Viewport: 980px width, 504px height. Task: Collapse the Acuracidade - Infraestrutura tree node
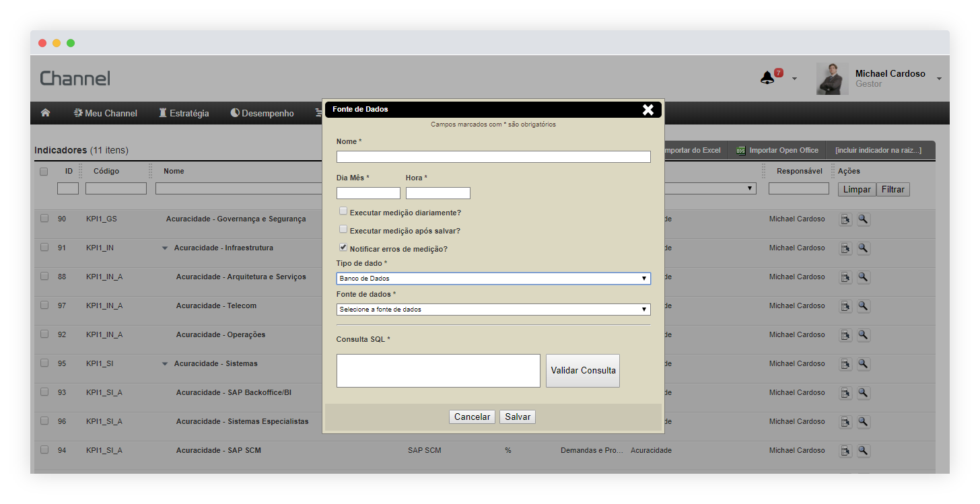[165, 248]
